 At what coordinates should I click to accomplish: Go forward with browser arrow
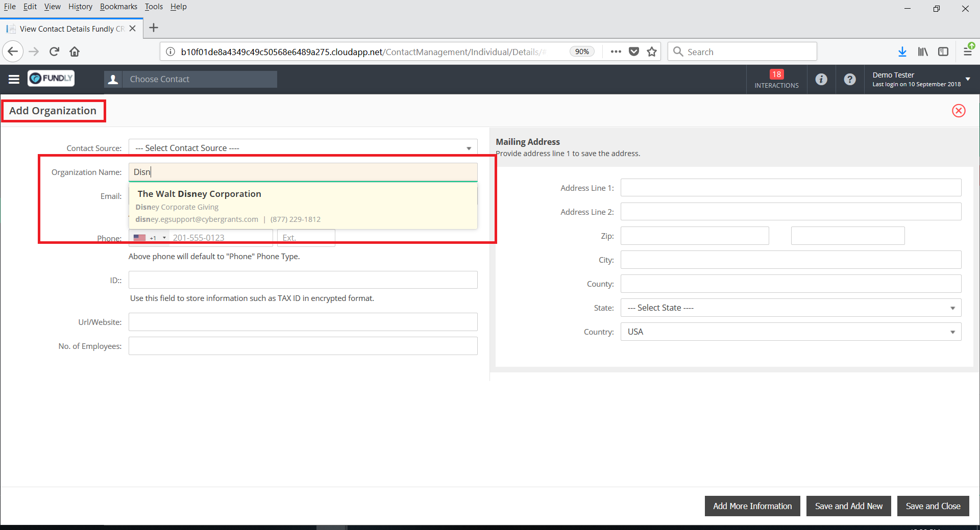[x=34, y=52]
